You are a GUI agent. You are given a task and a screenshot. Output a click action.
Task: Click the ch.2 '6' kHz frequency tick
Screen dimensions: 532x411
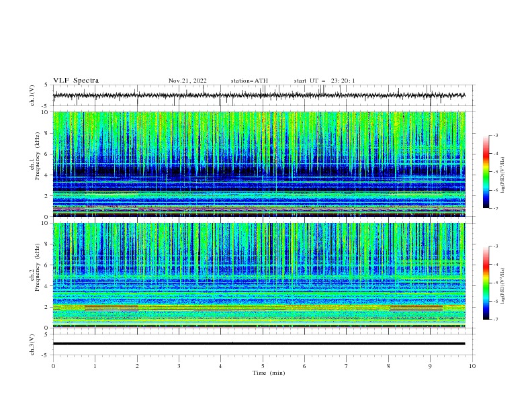(x=47, y=265)
